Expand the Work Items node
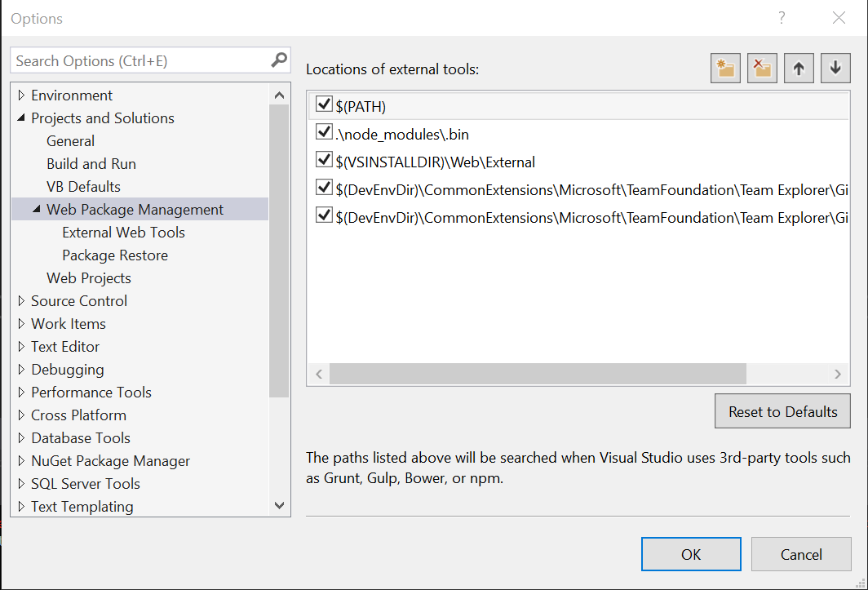Screen dimensions: 868x590 pyautogui.click(x=21, y=323)
